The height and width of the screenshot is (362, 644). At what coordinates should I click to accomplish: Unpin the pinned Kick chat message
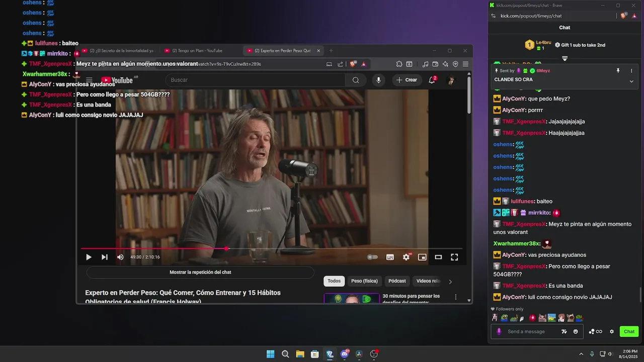tap(618, 71)
